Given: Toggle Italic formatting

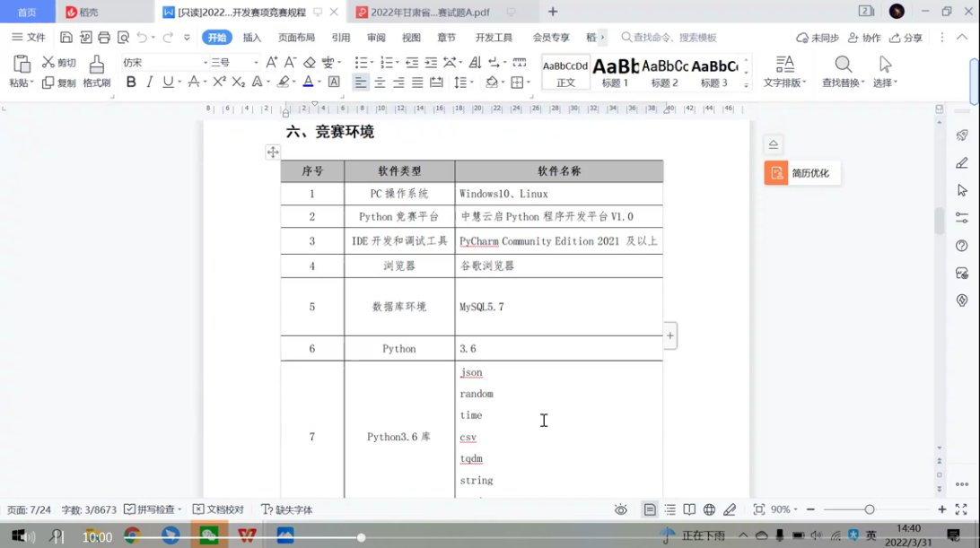Looking at the screenshot, I should pos(149,82).
